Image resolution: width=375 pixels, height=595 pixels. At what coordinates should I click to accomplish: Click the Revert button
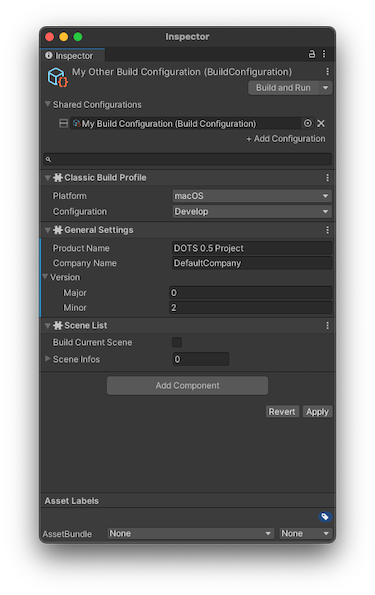(x=282, y=412)
